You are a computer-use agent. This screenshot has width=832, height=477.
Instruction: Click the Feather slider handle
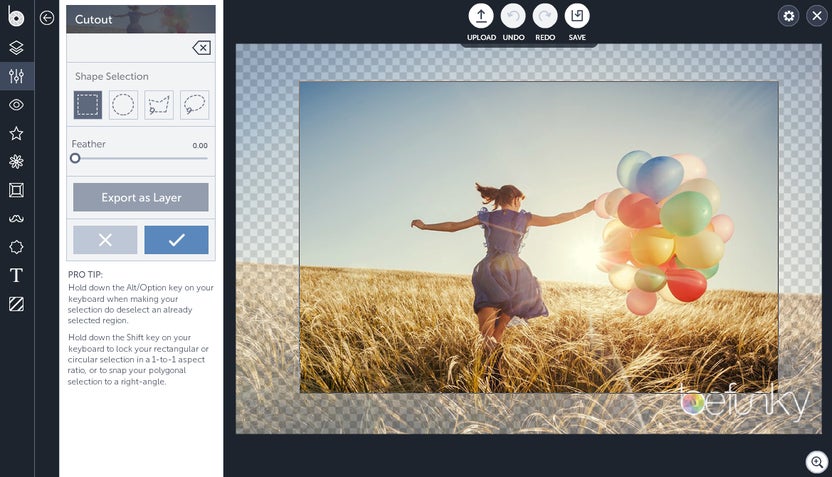[x=75, y=158]
